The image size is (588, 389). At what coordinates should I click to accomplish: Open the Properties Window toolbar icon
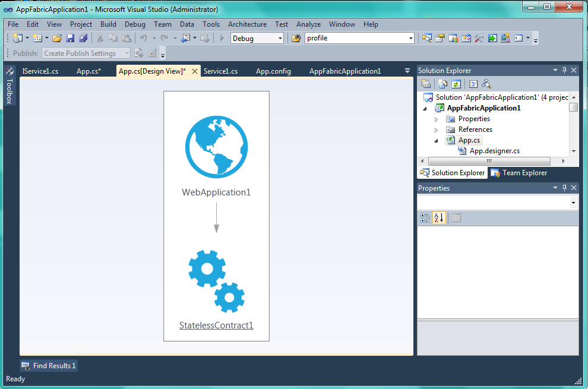coord(440,38)
